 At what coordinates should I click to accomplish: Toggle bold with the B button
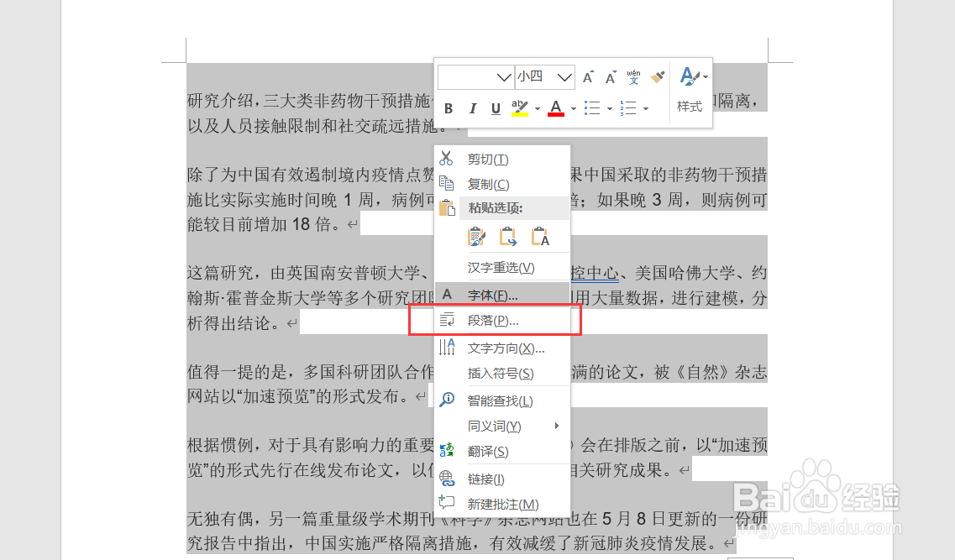point(449,107)
